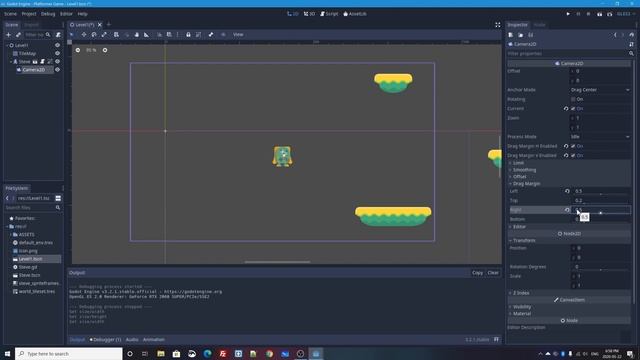Toggle visibility of Steve node

coord(58,62)
